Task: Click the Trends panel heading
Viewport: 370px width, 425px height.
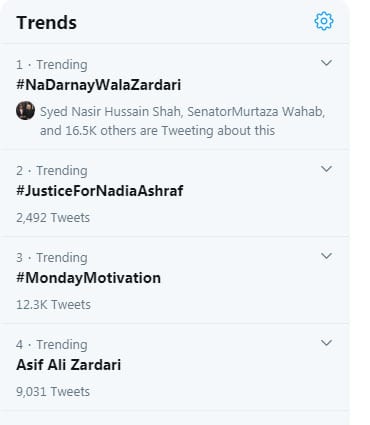Action: (46, 23)
